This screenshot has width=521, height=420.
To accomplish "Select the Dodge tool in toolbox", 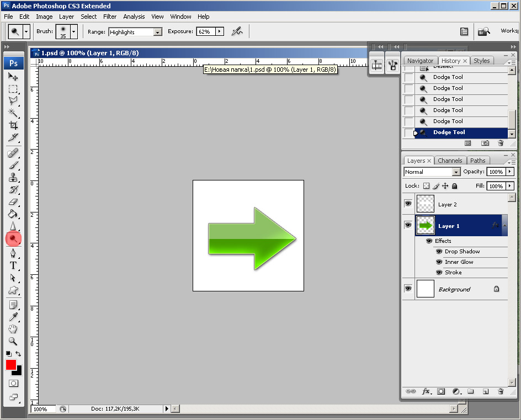I will [13, 238].
